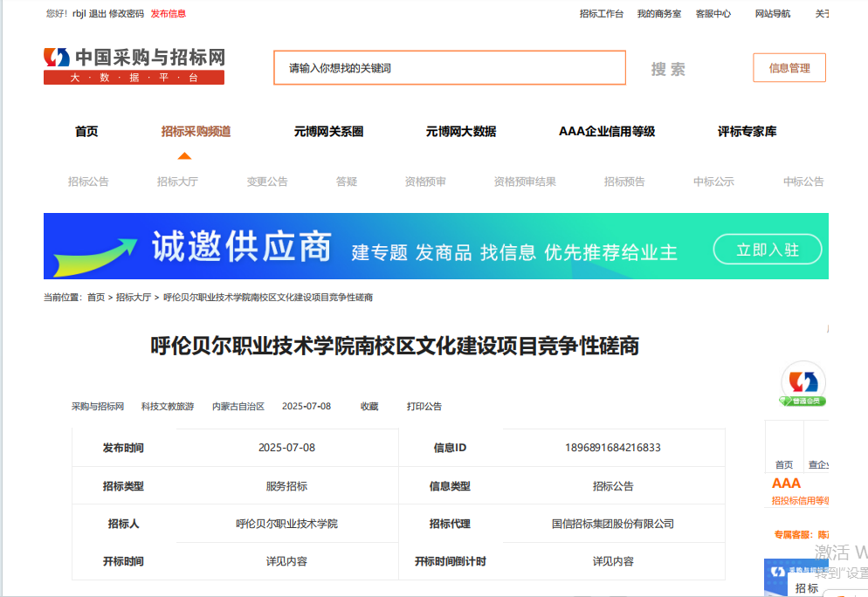Viewport: 868px width, 597px height.
Task: Click 立即入驻 on the banner
Action: 768,250
